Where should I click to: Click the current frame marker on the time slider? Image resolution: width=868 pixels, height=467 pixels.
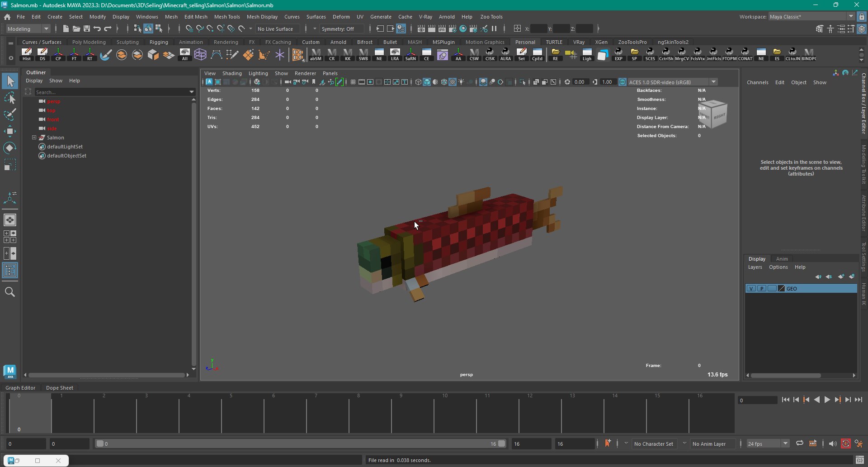tap(29, 413)
